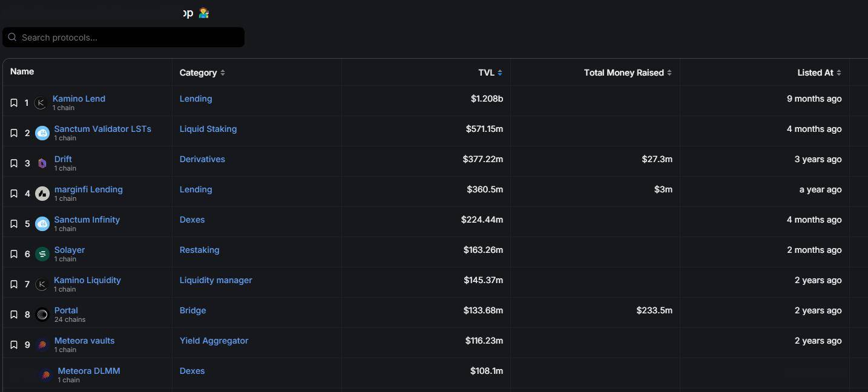Click the Drift protocol logo icon

(x=42, y=163)
